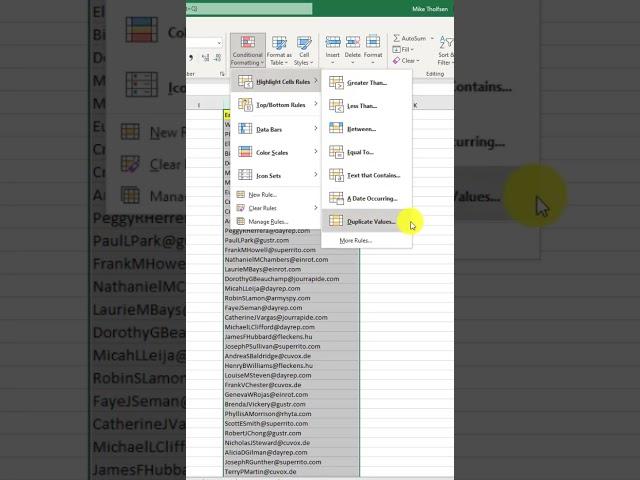Screen dimensions: 640x480
Task: Click the comma style button
Action: [x=191, y=58]
